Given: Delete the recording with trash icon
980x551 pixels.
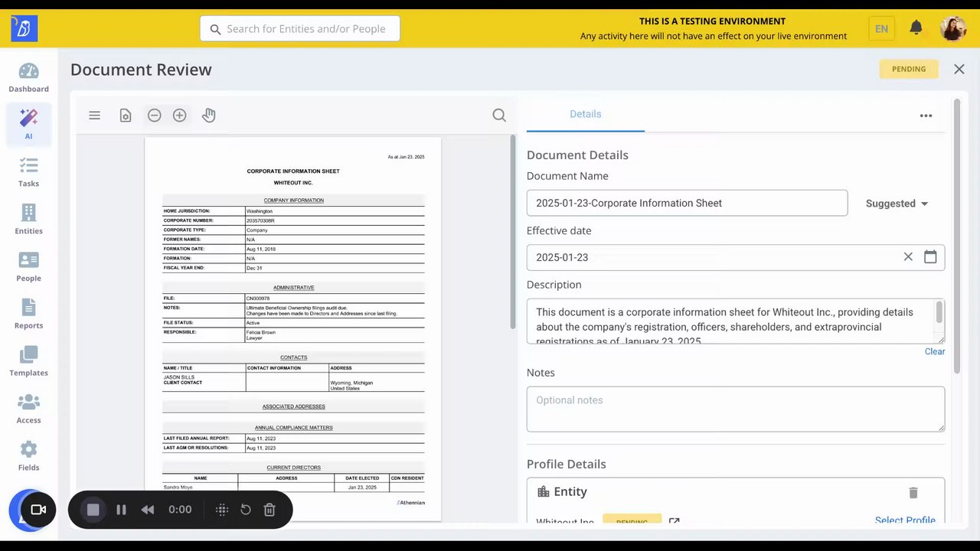Looking at the screenshot, I should (x=269, y=510).
